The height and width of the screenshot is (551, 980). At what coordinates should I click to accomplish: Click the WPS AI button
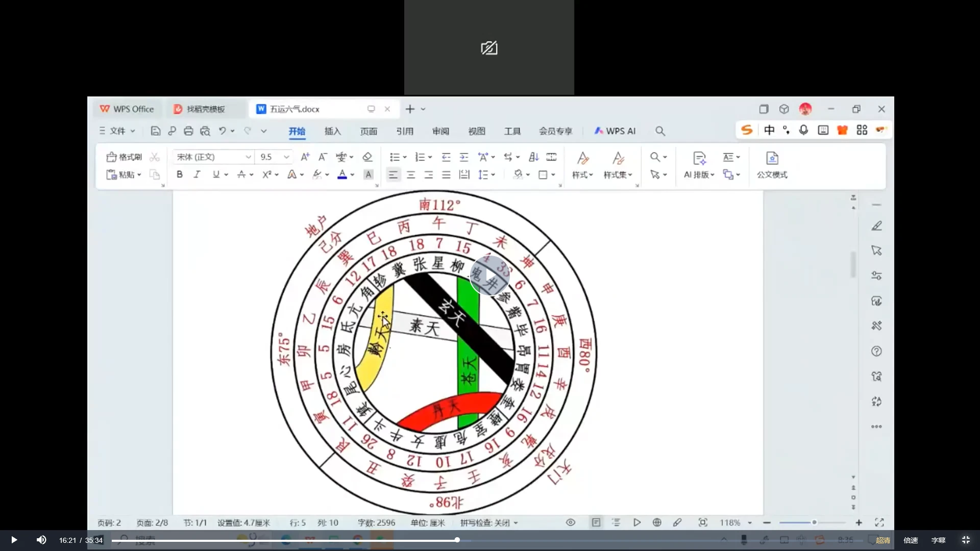(615, 131)
